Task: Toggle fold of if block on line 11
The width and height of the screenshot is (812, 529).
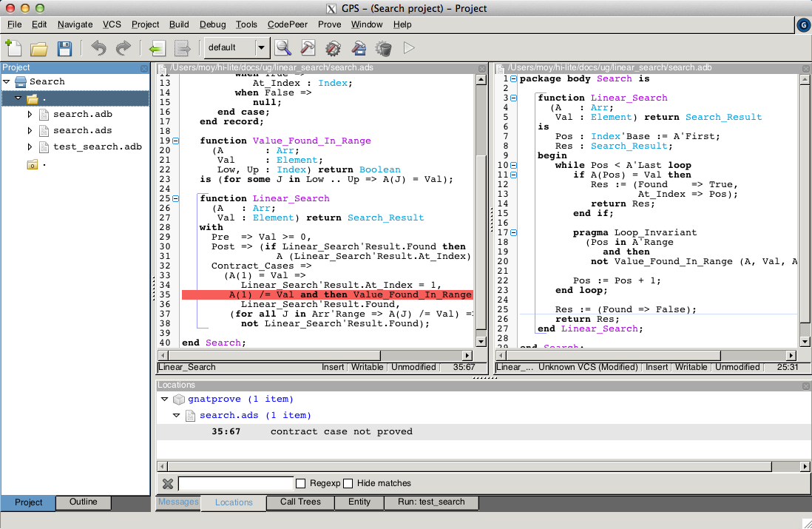Action: click(513, 175)
